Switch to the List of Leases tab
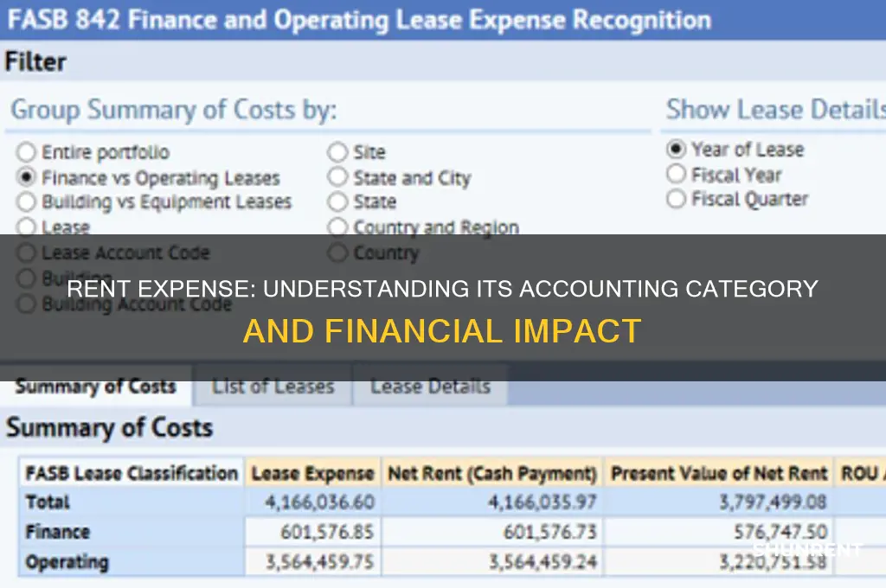The height and width of the screenshot is (588, 886). (x=273, y=387)
